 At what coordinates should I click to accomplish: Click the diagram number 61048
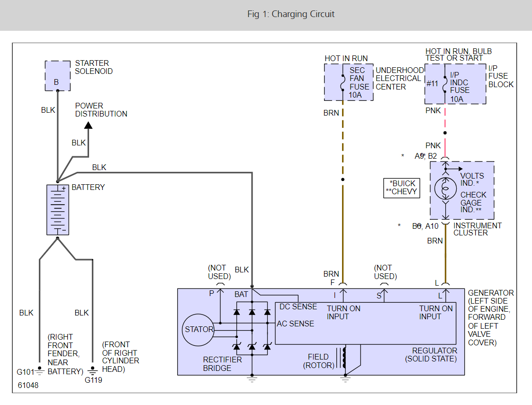(x=28, y=385)
